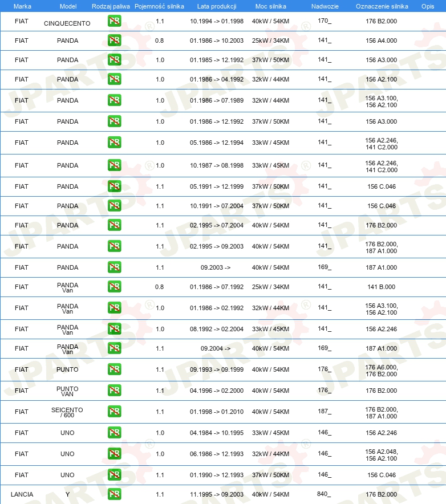Click the production dates 09.2004 ->
Viewport: 446px width, 504px height.
[x=216, y=348]
